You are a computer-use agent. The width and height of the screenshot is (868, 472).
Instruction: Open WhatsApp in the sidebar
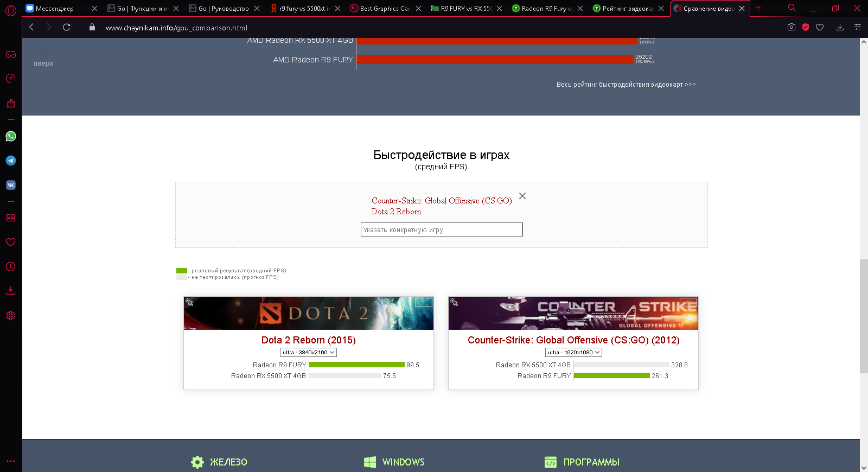point(11,136)
